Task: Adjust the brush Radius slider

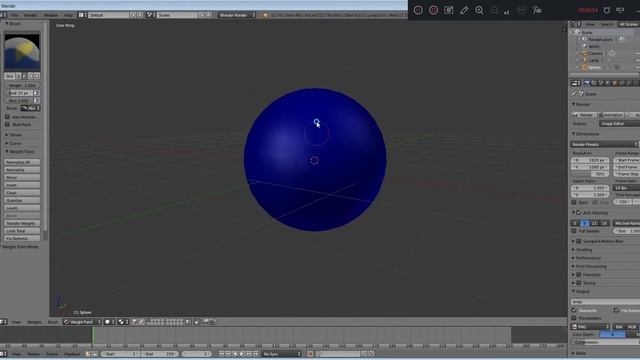Action: coord(19,93)
